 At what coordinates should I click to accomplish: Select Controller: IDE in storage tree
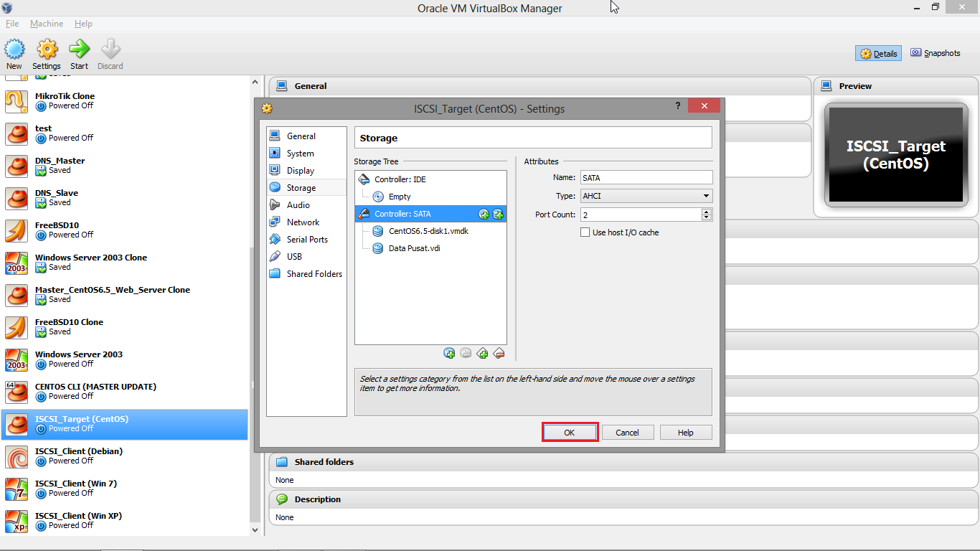[x=430, y=179]
